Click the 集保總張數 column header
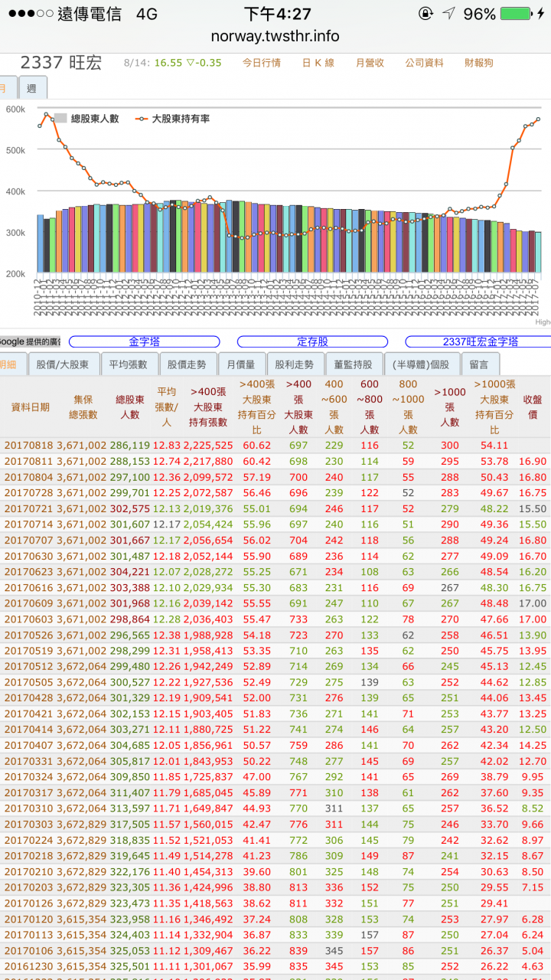The image size is (551, 980). pos(84,407)
